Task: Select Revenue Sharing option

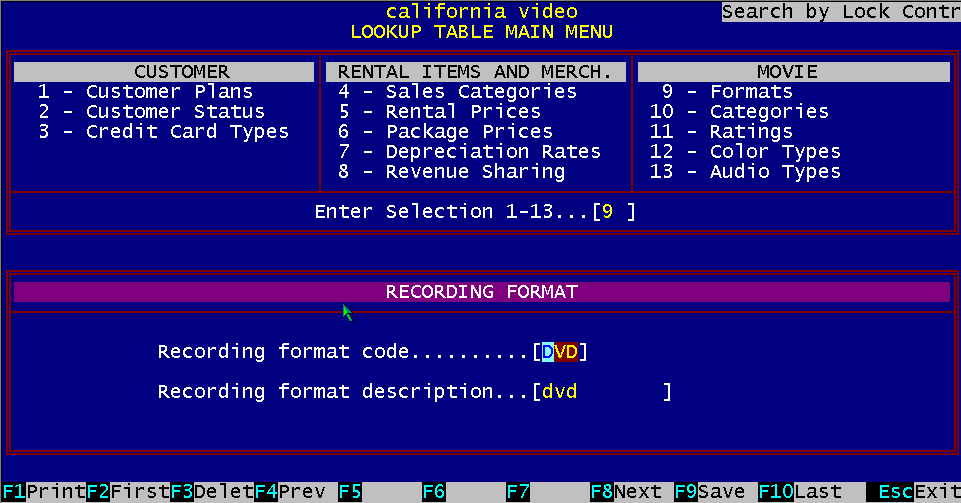Action: (451, 172)
